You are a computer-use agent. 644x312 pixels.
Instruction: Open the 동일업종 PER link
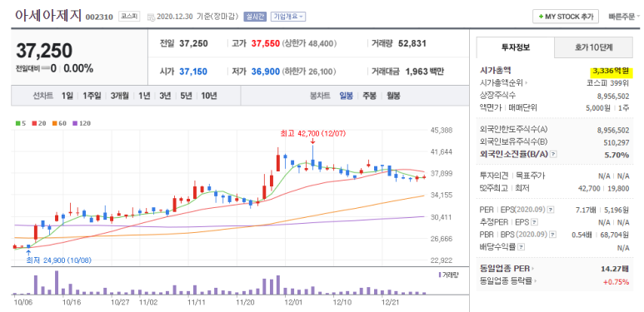coord(507,269)
